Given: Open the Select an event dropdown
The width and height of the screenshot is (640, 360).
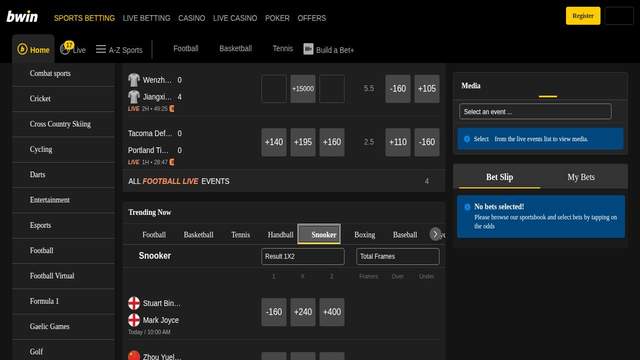Looking at the screenshot, I should pos(535,111).
